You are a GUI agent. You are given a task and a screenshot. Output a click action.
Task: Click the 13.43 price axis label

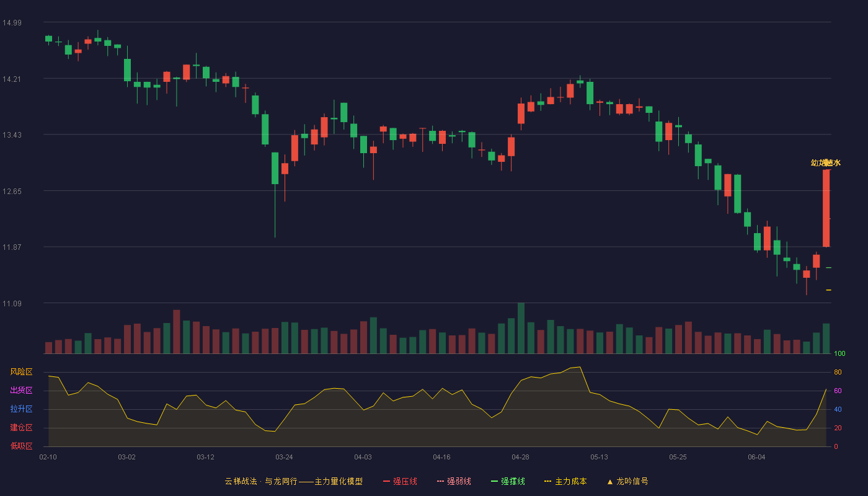click(x=12, y=135)
